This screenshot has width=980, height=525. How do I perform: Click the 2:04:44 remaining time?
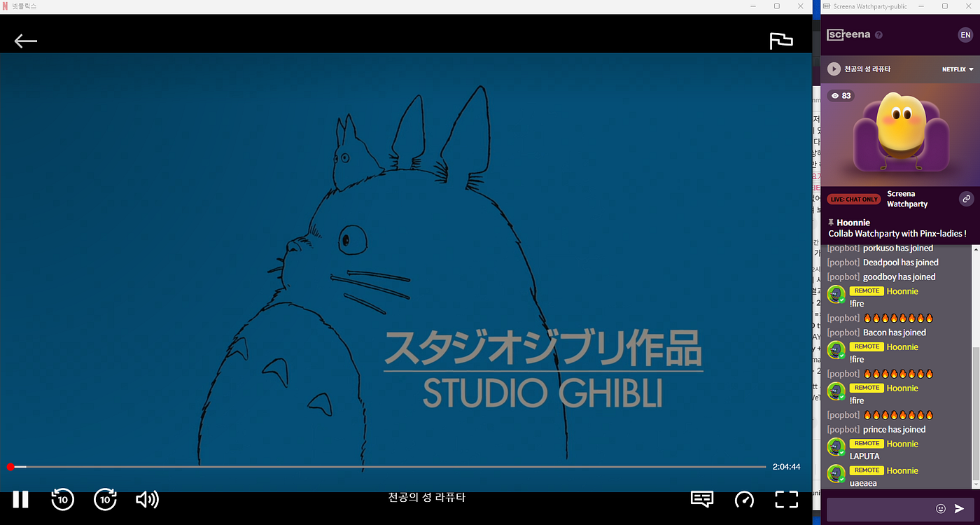tap(786, 467)
